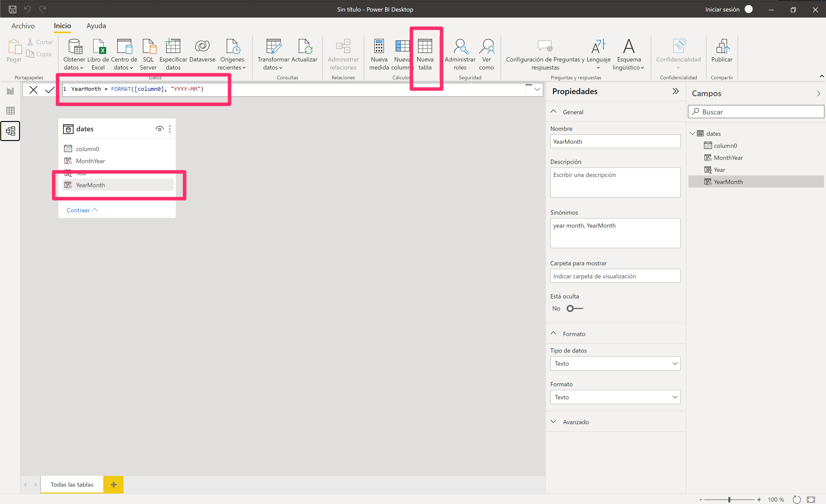Click zoom out minus button
The image size is (826, 504).
(x=700, y=500)
